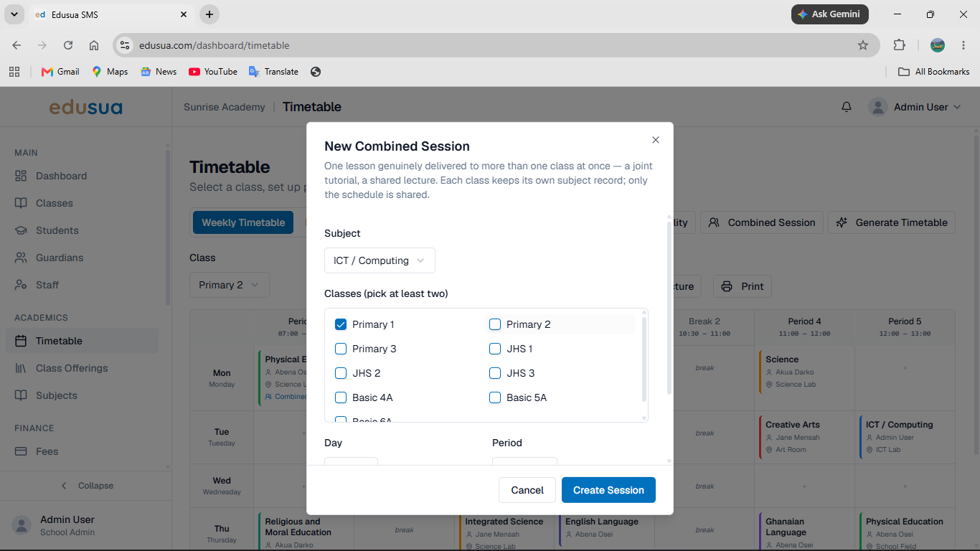Click the Ask Gemini button
The height and width of the screenshot is (551, 980).
pyautogui.click(x=830, y=14)
